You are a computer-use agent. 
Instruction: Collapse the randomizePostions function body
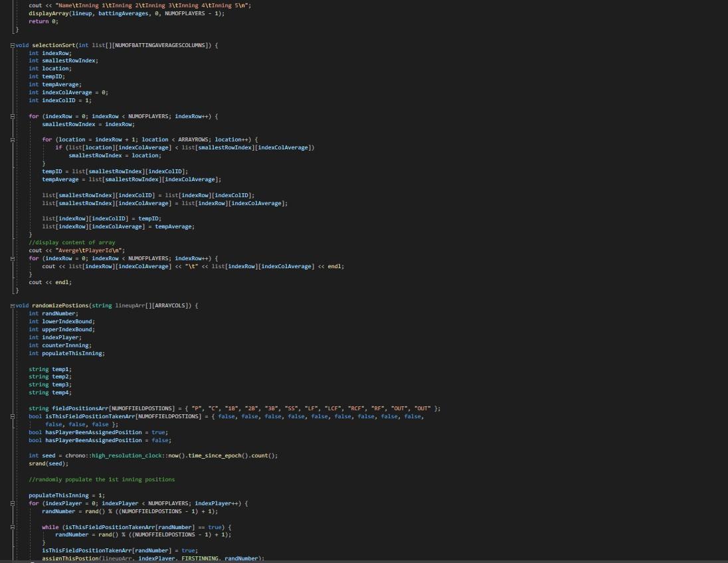pyautogui.click(x=11, y=305)
